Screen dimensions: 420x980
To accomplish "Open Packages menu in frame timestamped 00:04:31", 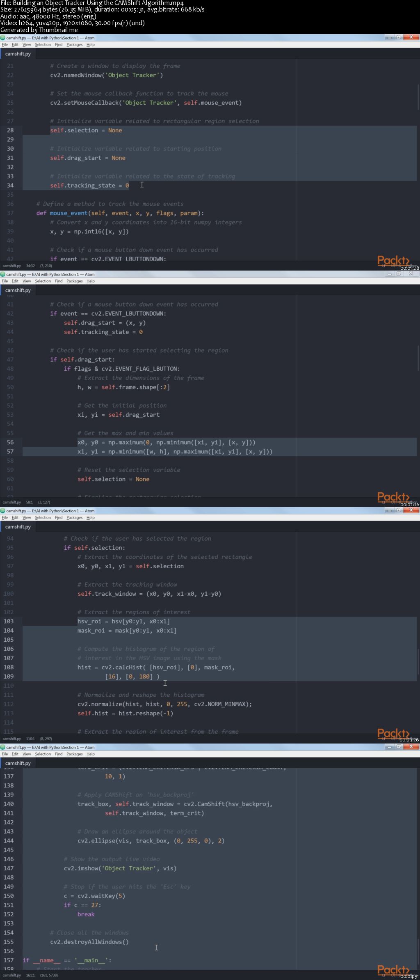I will [x=74, y=754].
